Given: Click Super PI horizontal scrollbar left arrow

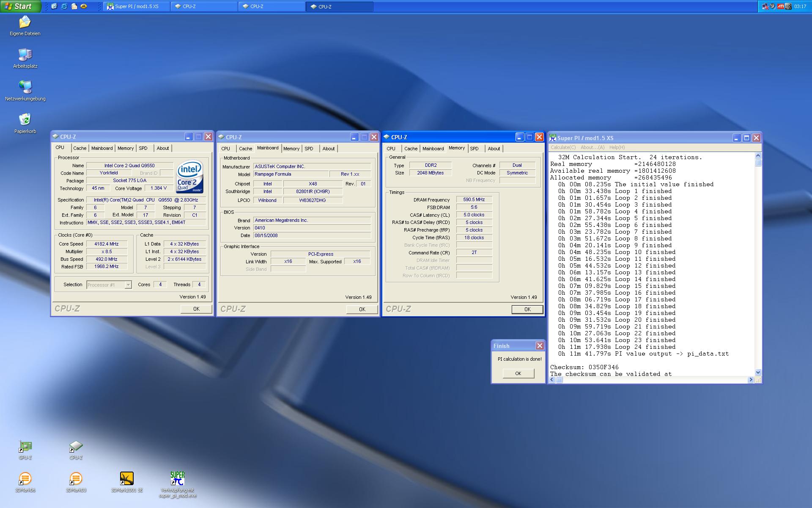Looking at the screenshot, I should click(x=552, y=380).
